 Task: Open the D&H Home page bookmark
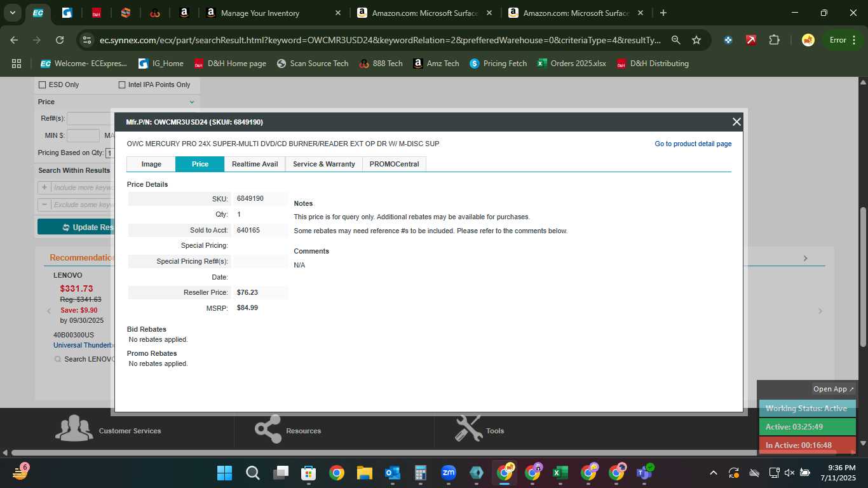(230, 64)
